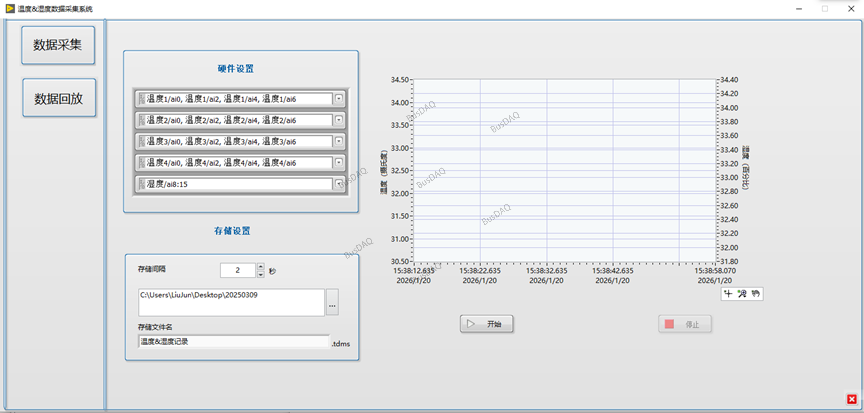
Task: Open the 温度1 channel dropdown
Action: click(x=338, y=99)
